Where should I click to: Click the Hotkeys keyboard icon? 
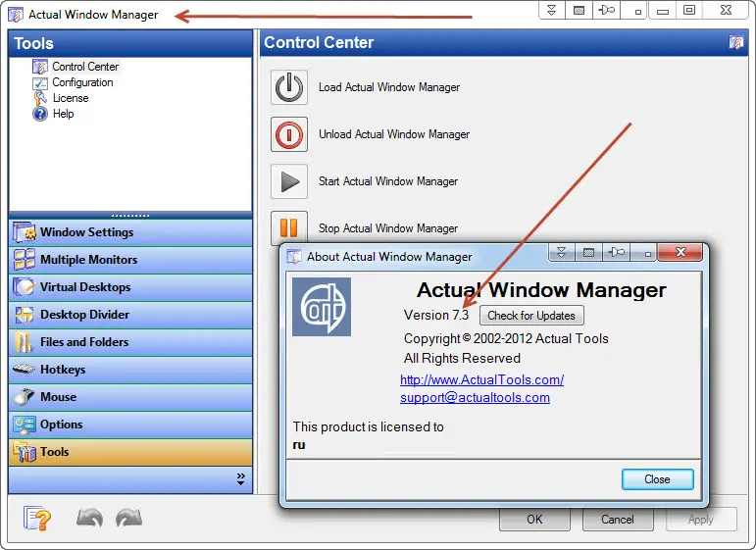[x=24, y=370]
